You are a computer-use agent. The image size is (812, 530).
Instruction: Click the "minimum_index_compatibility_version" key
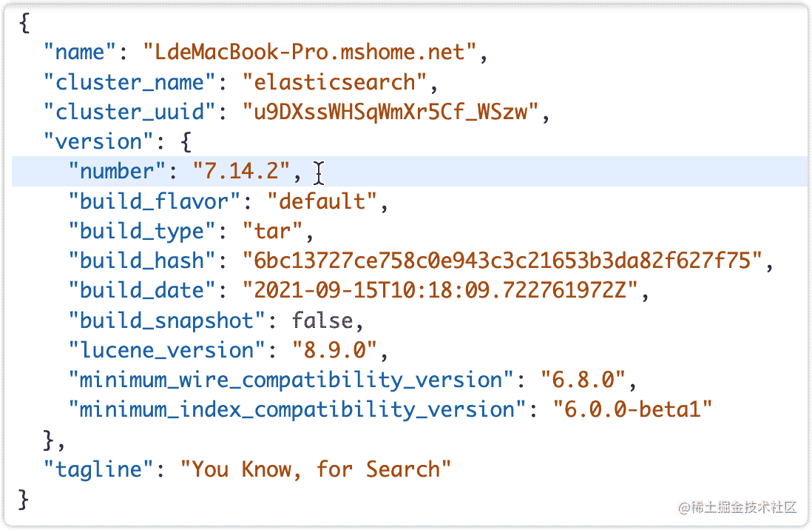click(297, 409)
